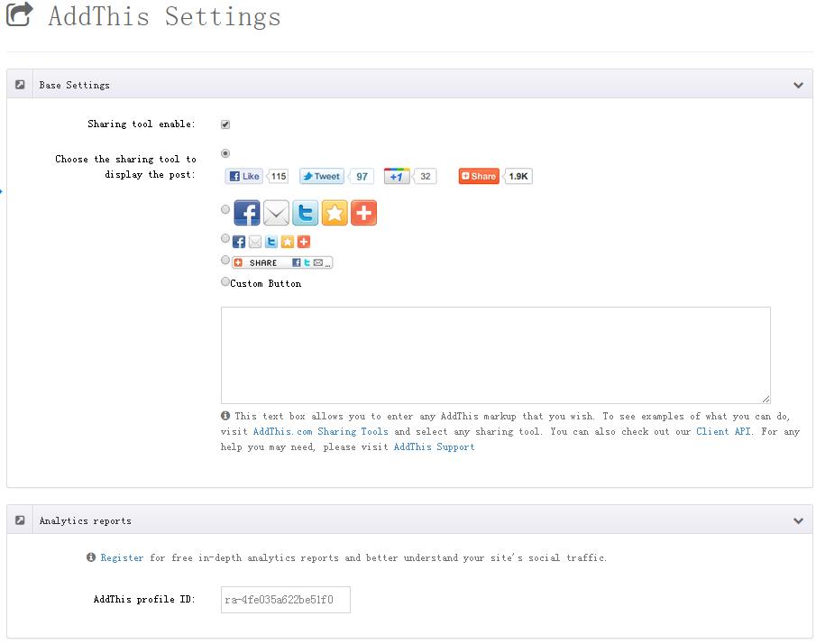Click the AddThis Settings share arrow icon
The height and width of the screenshot is (644, 816).
pos(20,14)
